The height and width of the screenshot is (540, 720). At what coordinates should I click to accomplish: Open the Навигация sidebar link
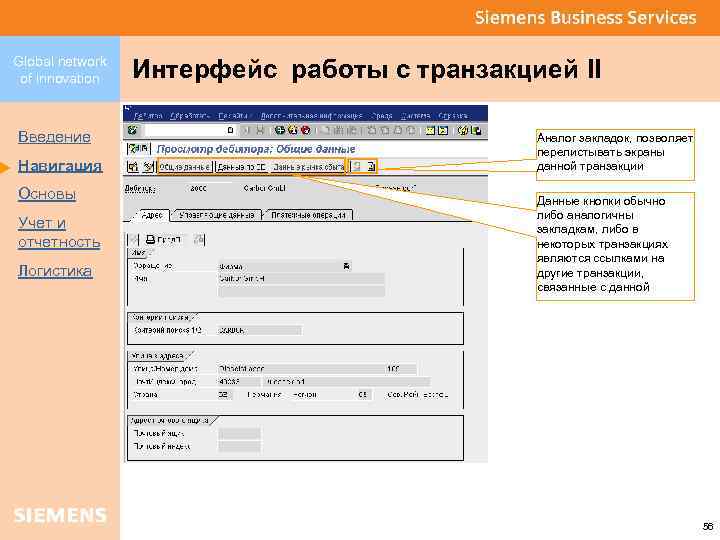click(60, 166)
